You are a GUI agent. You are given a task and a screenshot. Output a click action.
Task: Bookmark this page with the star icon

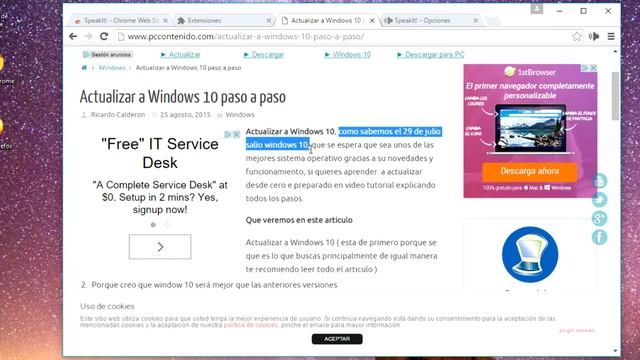(576, 36)
